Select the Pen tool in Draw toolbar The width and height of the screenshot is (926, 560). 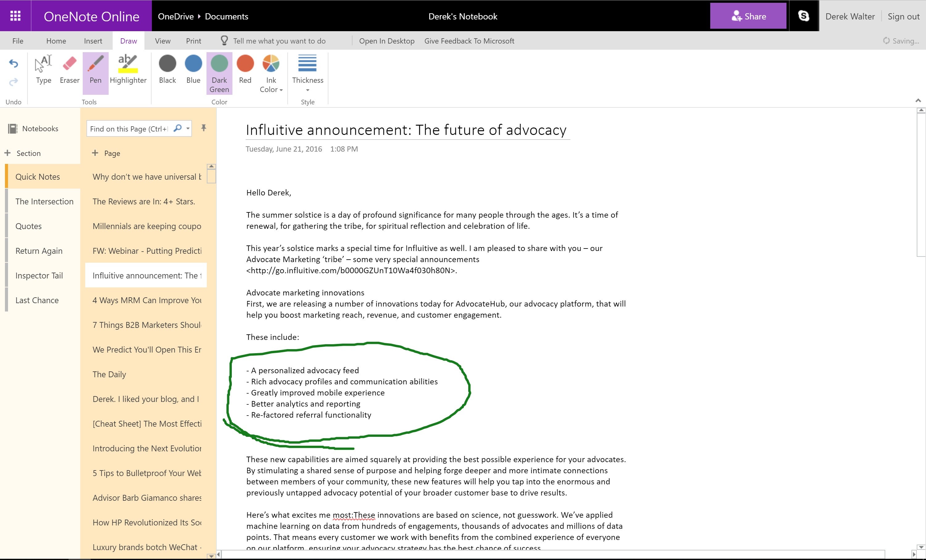[95, 69]
